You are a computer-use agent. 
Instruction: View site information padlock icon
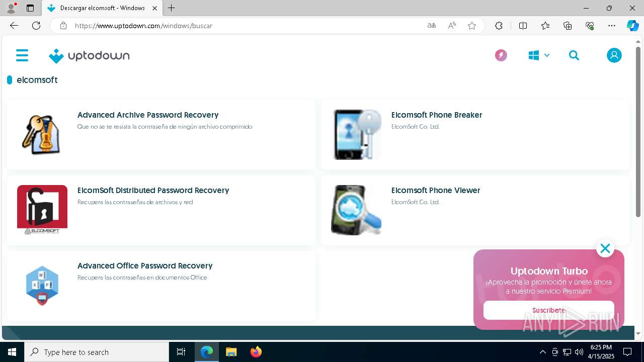click(63, 26)
